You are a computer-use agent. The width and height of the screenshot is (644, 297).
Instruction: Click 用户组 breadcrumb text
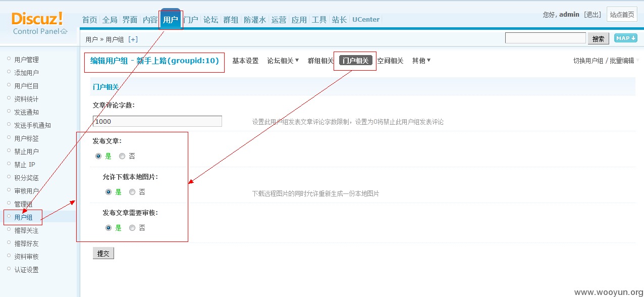point(115,39)
